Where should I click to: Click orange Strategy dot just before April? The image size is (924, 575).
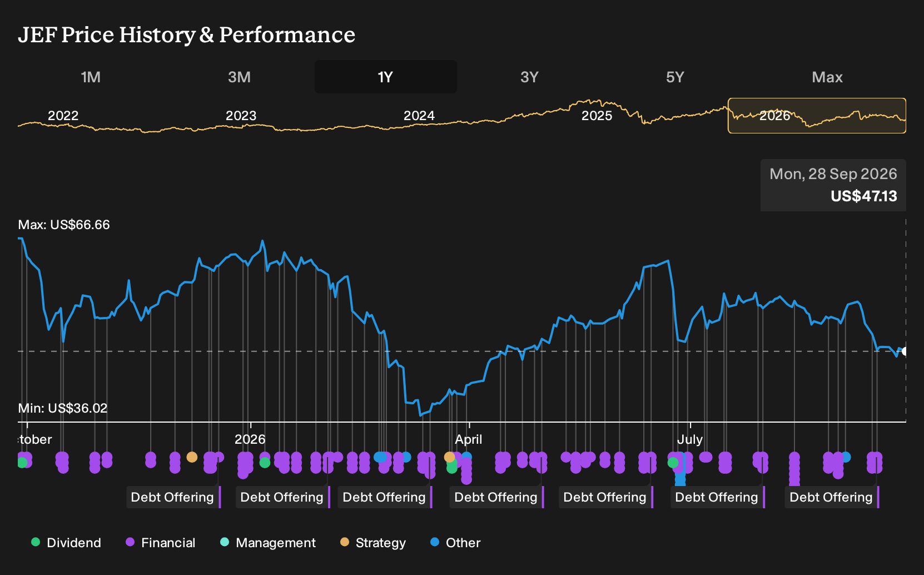tap(449, 457)
